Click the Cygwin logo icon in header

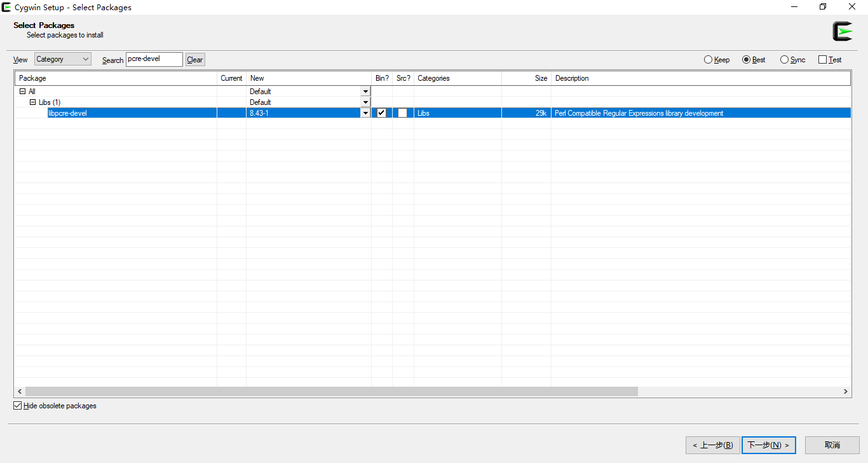click(843, 31)
